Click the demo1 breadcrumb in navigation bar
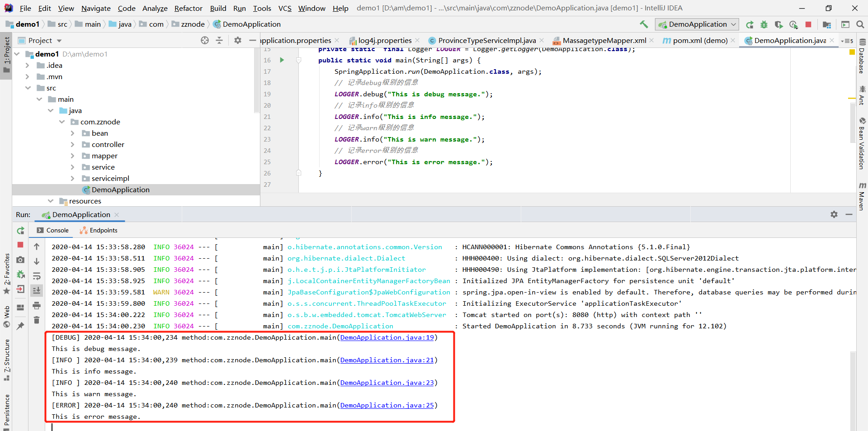This screenshot has height=431, width=868. point(23,24)
